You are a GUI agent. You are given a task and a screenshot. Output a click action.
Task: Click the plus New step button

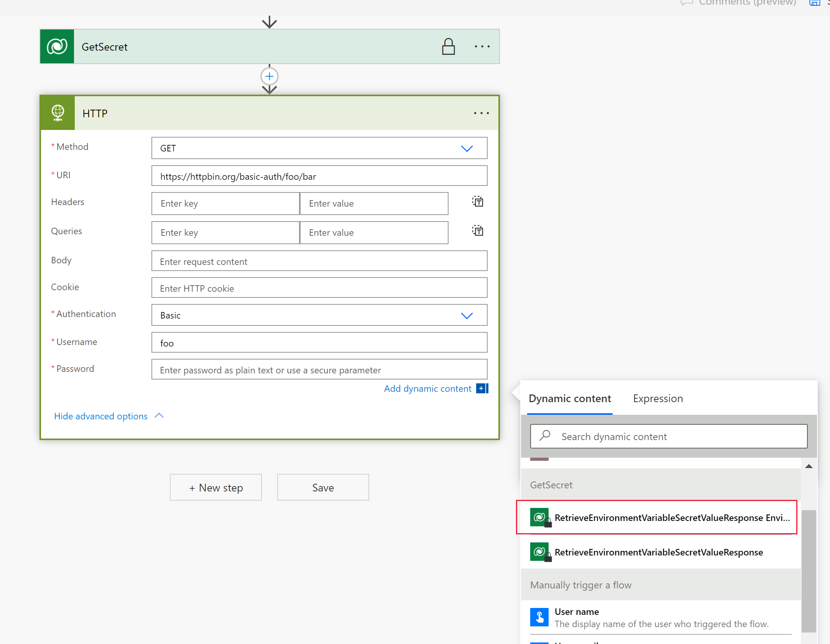coord(215,487)
